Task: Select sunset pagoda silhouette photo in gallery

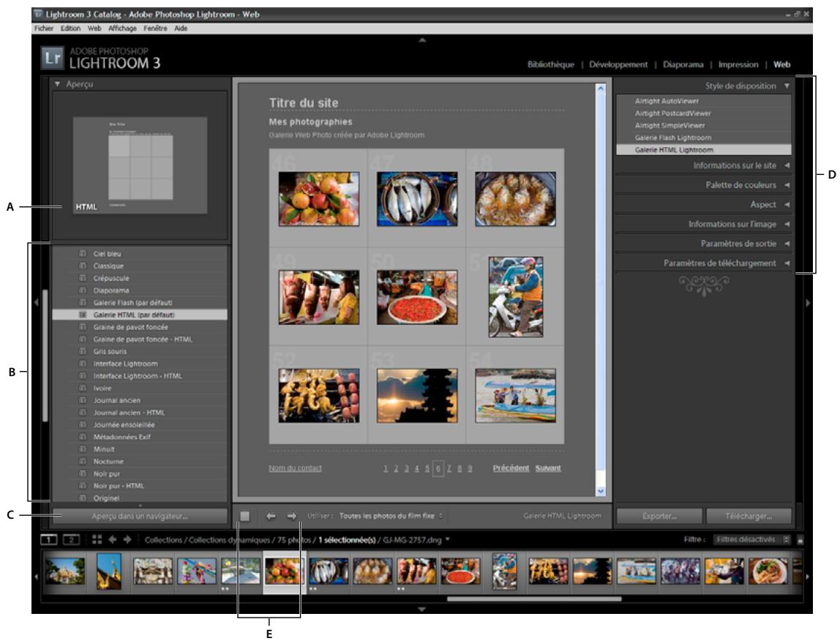Action: point(417,396)
